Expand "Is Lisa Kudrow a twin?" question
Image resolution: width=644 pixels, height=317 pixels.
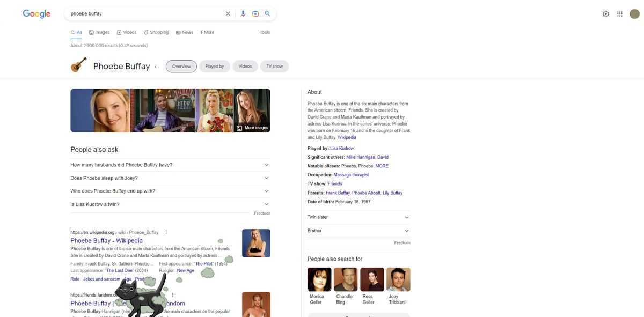266,204
